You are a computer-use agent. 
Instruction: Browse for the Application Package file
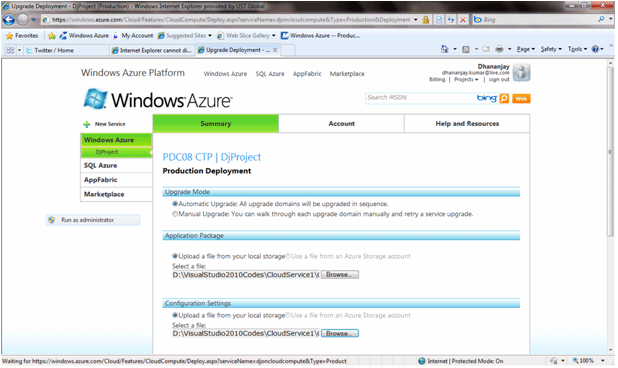(x=340, y=275)
